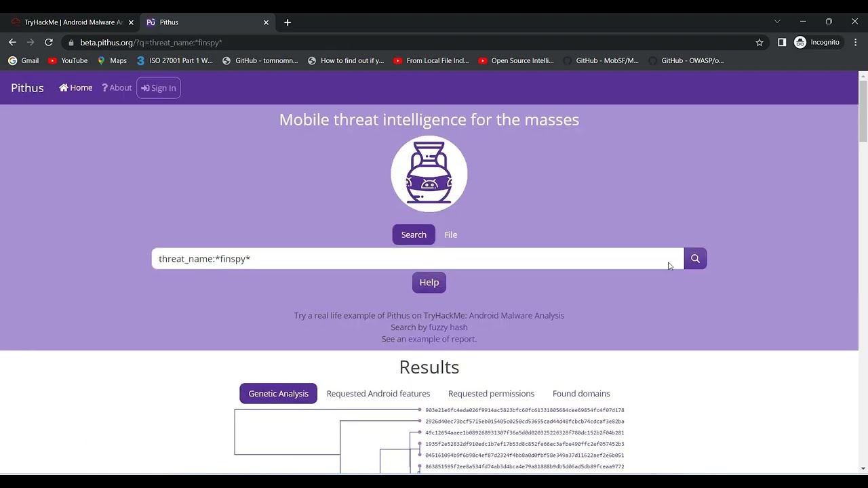Click hash starting 045161094b9f6b98c4ef
868x488 pixels.
click(525, 455)
